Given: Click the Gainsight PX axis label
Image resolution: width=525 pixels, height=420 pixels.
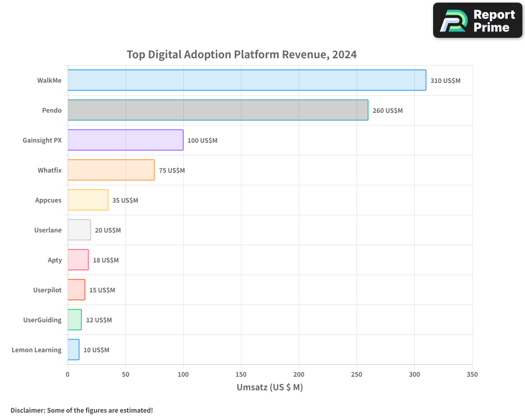Looking at the screenshot, I should point(41,140).
